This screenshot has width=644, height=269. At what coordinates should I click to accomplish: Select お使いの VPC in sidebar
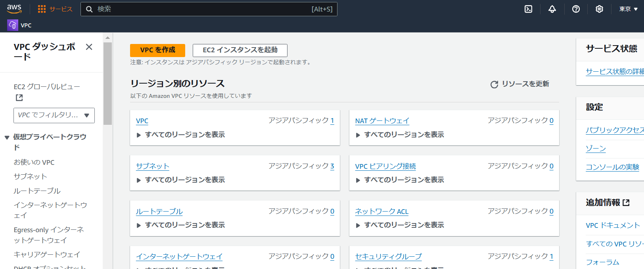point(34,162)
